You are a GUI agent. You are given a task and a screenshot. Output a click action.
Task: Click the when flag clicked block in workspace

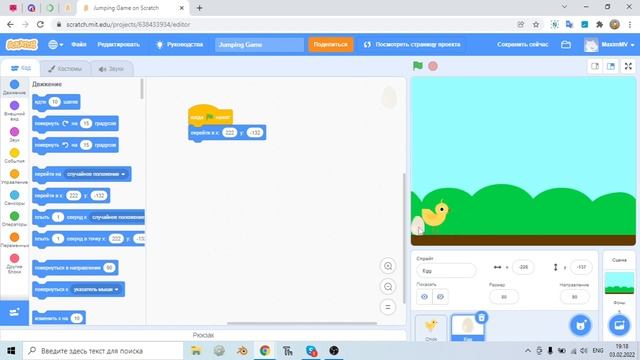(210, 116)
